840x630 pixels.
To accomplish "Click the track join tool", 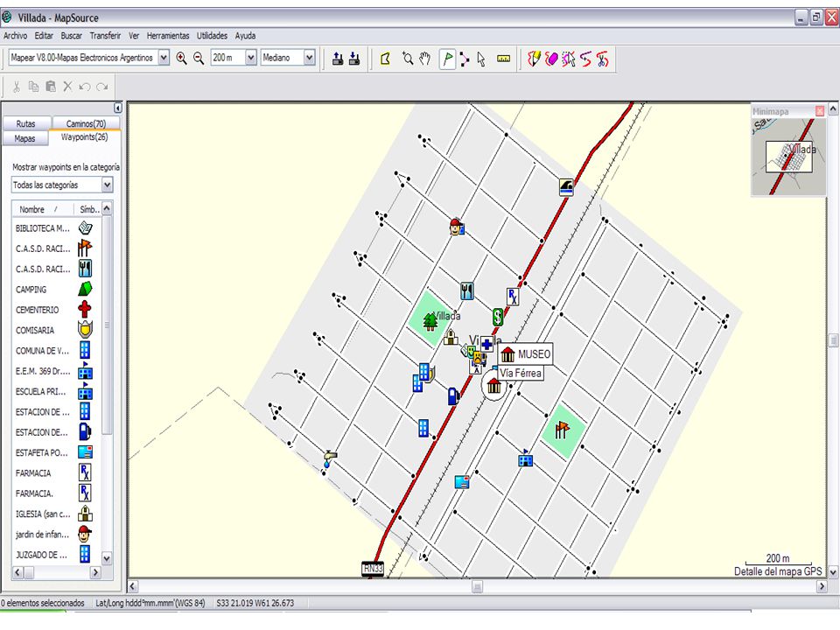I will pyautogui.click(x=585, y=59).
